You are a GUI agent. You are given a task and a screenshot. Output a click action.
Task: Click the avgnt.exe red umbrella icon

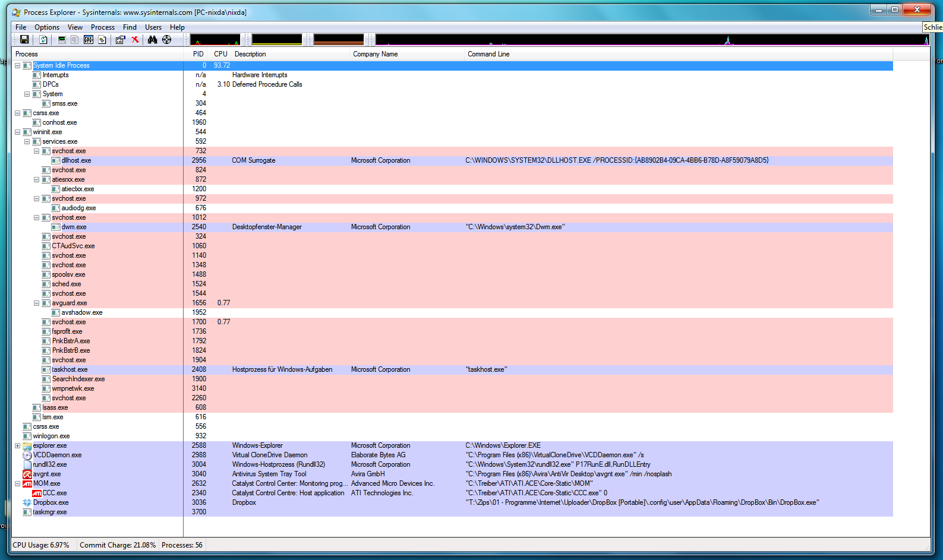(x=27, y=474)
